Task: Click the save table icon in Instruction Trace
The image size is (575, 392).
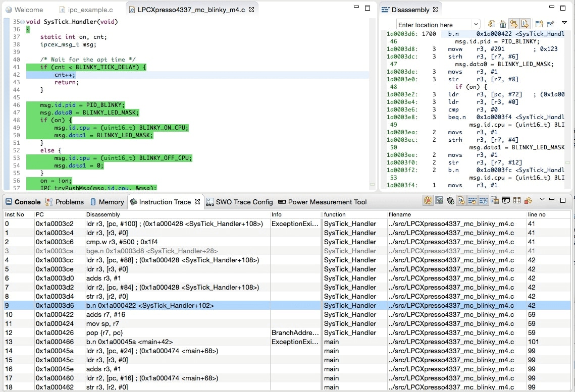Action: tap(495, 201)
